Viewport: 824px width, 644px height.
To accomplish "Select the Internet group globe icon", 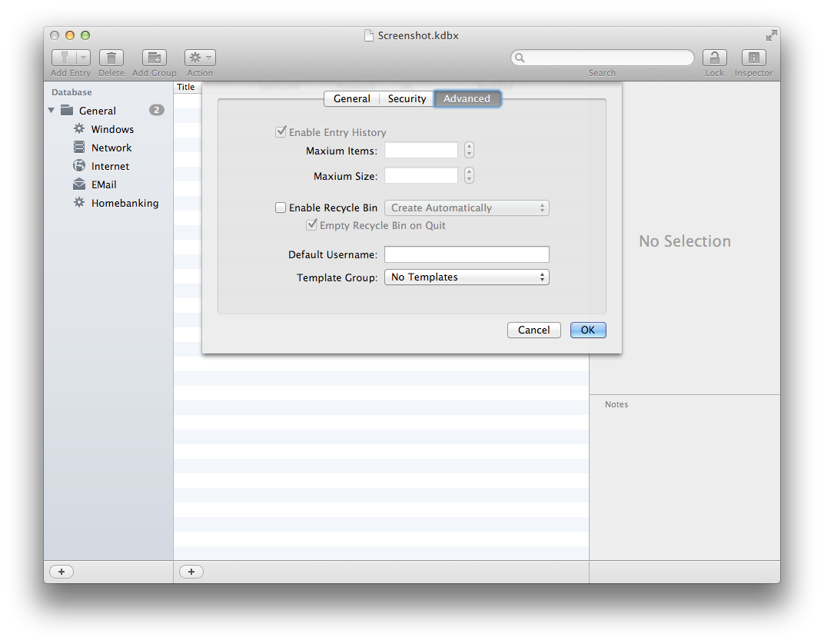I will (x=78, y=166).
